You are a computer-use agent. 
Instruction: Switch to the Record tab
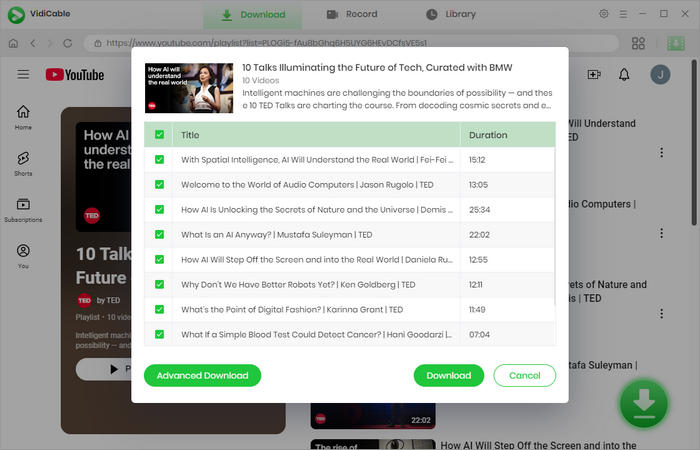click(x=352, y=14)
